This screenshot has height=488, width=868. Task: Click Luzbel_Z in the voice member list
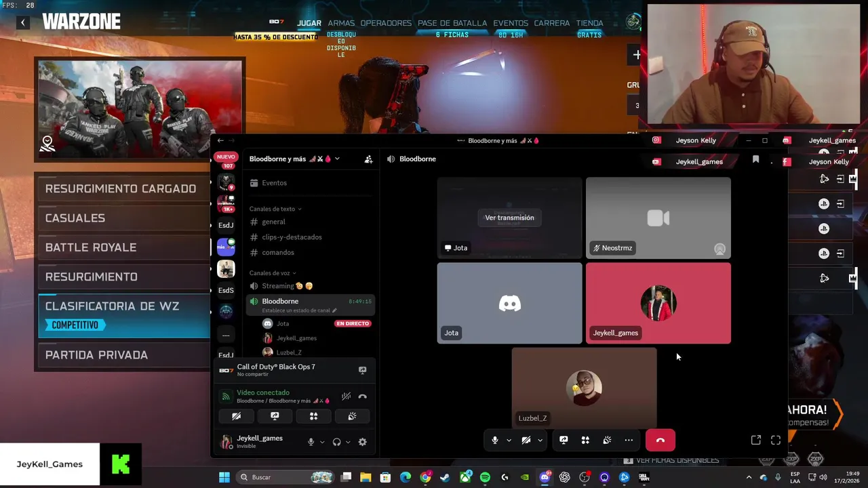pos(289,352)
